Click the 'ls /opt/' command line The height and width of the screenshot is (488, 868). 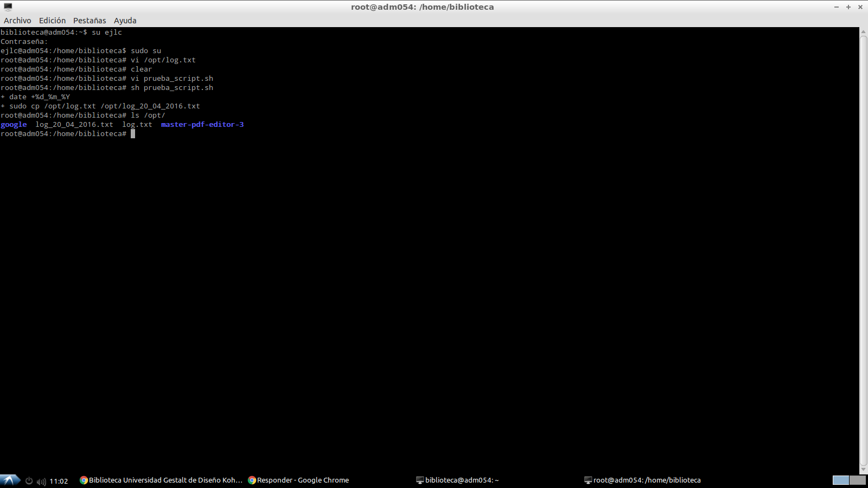coord(83,115)
